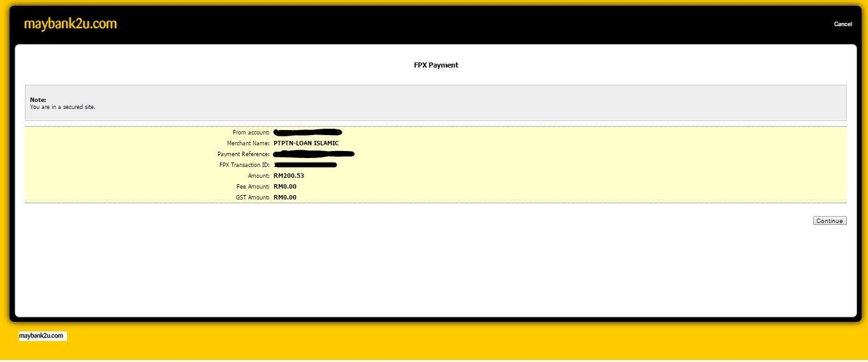The width and height of the screenshot is (868, 362).
Task: Click the 'Payment Reference:' label
Action: [x=244, y=154]
